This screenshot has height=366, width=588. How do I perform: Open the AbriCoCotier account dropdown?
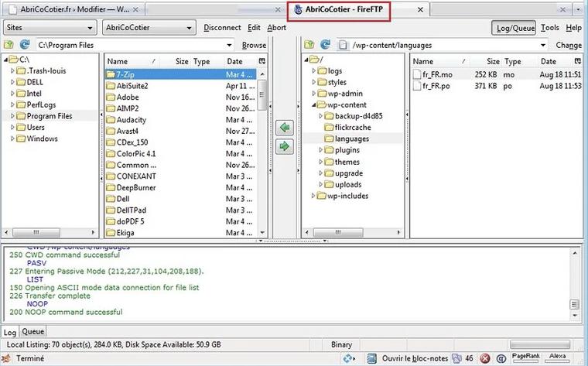[x=148, y=27]
